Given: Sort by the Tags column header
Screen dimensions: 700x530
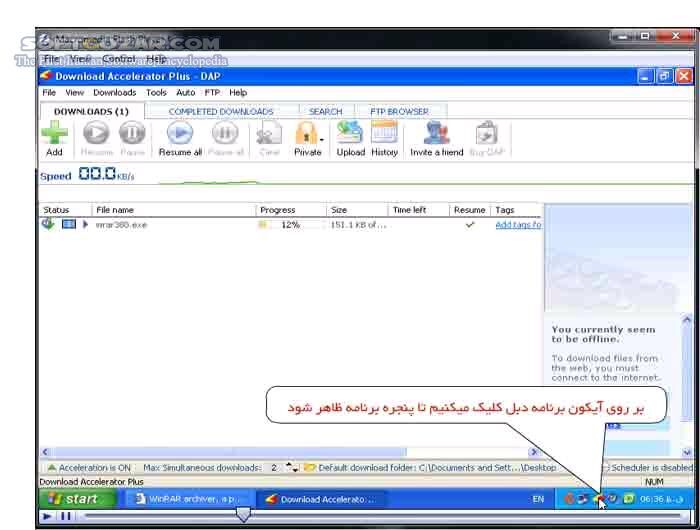Looking at the screenshot, I should (517, 210).
